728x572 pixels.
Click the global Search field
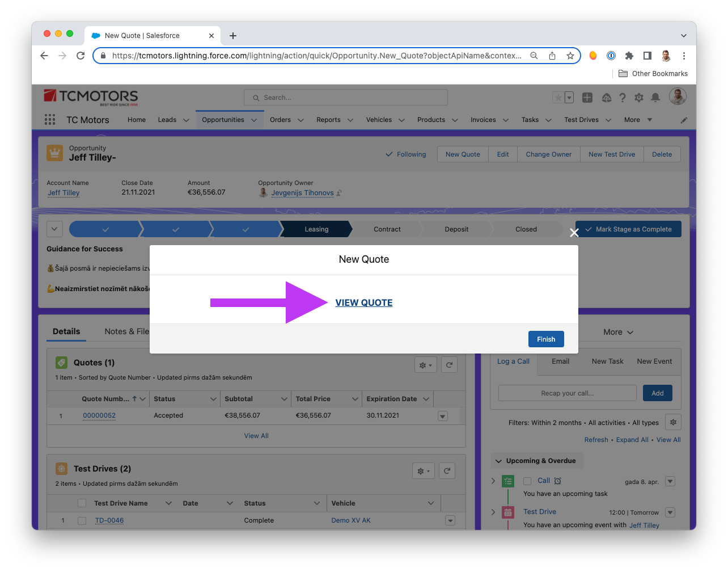click(346, 98)
